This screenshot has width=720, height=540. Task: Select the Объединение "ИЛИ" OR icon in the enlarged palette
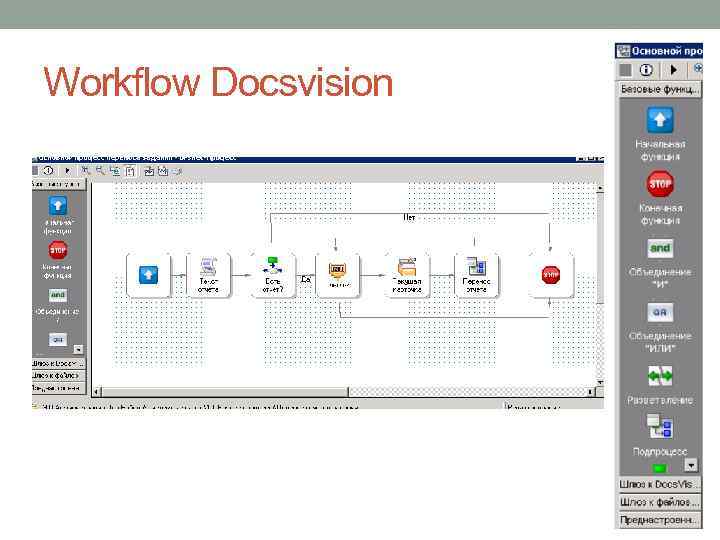[x=660, y=312]
